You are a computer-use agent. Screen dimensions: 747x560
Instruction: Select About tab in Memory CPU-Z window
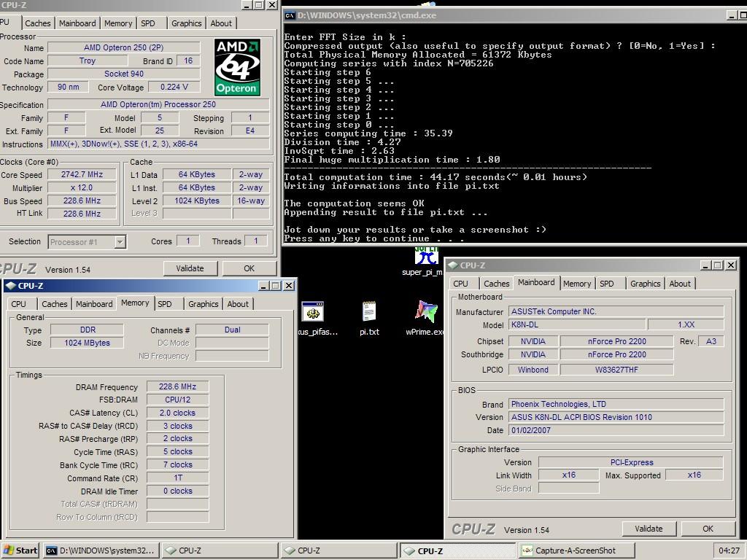[238, 304]
